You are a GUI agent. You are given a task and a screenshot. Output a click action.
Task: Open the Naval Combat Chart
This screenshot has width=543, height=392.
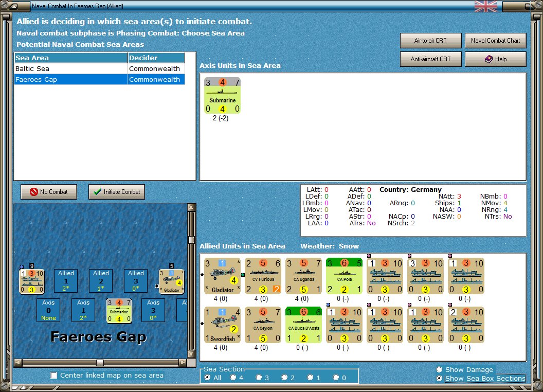click(496, 41)
